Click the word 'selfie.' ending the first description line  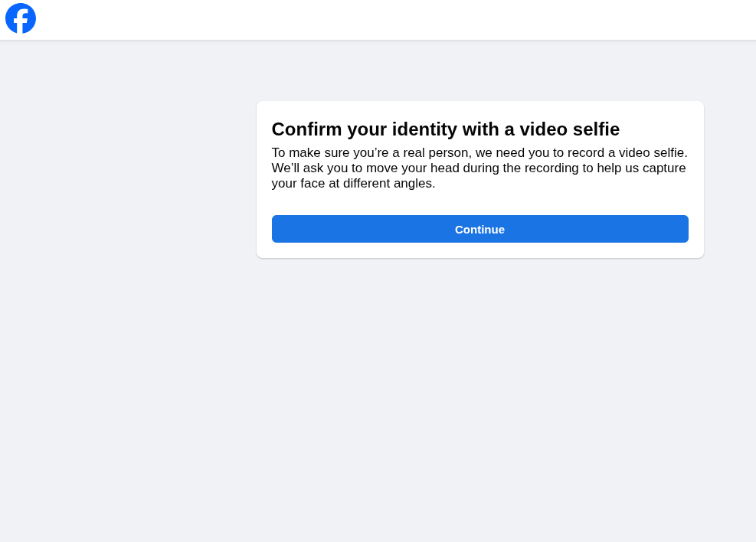click(669, 153)
